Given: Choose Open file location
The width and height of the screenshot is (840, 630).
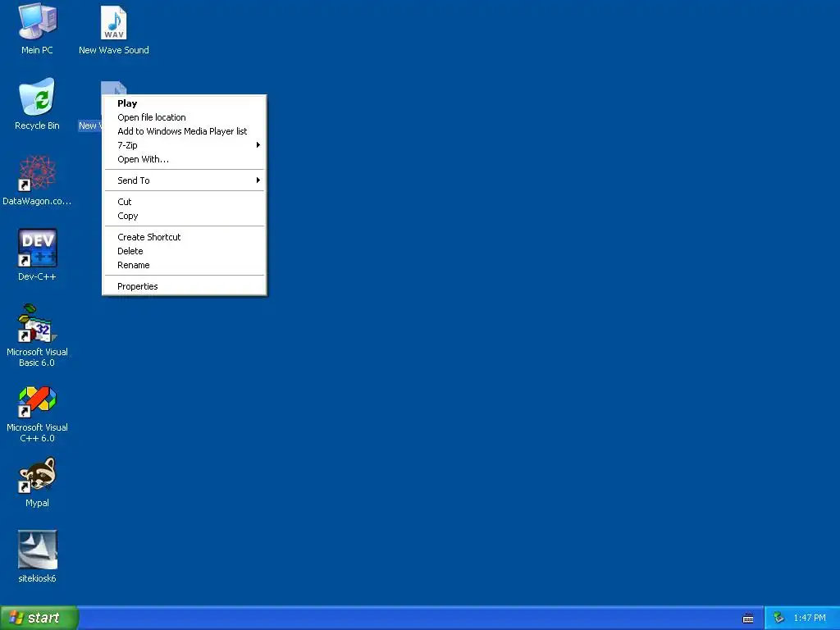Looking at the screenshot, I should 185,117.
